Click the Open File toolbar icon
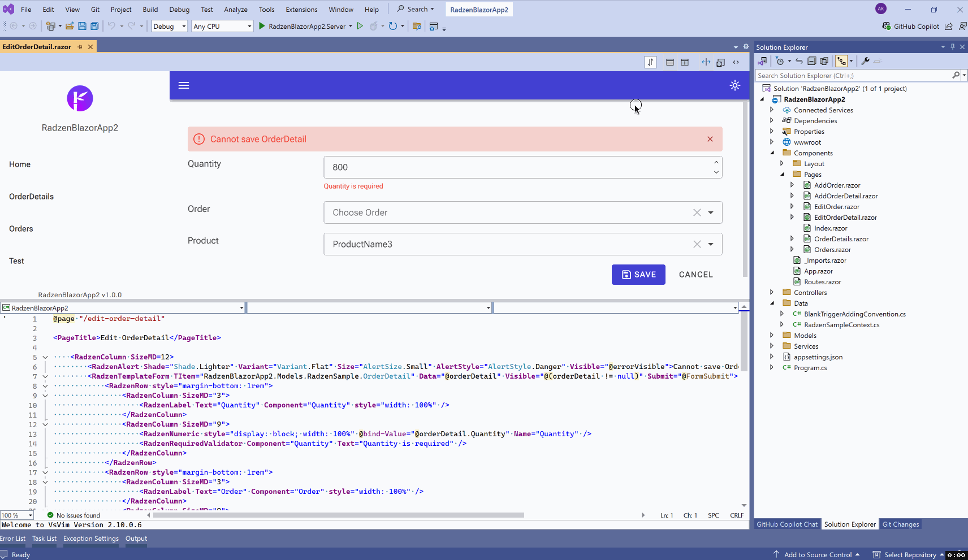Screen dimensions: 968x560 pyautogui.click(x=70, y=26)
